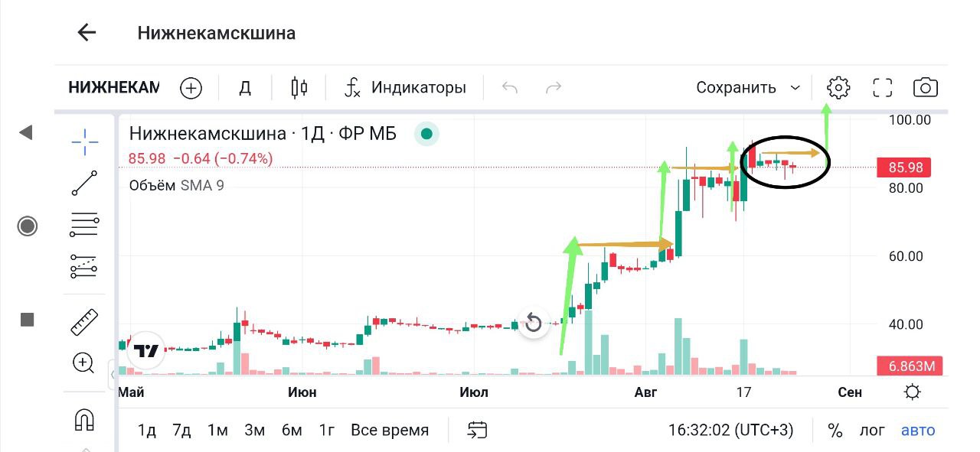980x452 pixels.
Task: Take chart snapshot with camera icon
Action: click(x=926, y=88)
